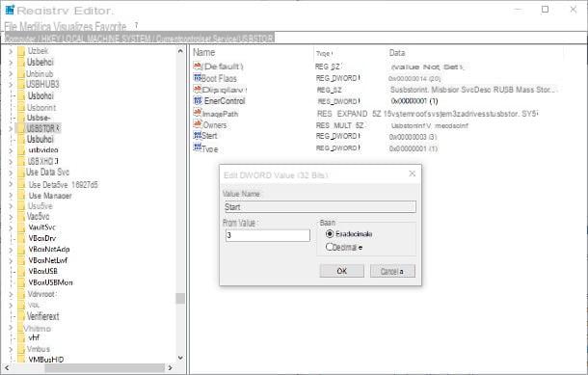
Task: Expand the usbvideo tree node
Action: click(x=11, y=150)
